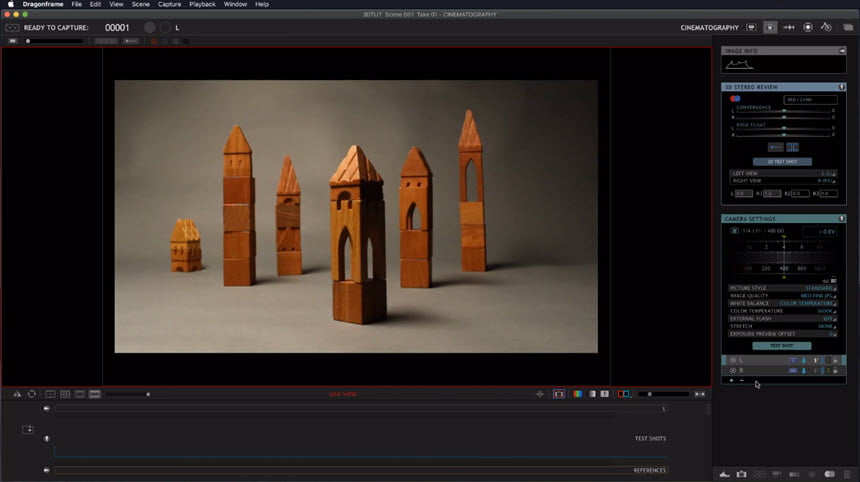
Task: Toggle the grayscale contrast view icon
Action: [x=592, y=394]
